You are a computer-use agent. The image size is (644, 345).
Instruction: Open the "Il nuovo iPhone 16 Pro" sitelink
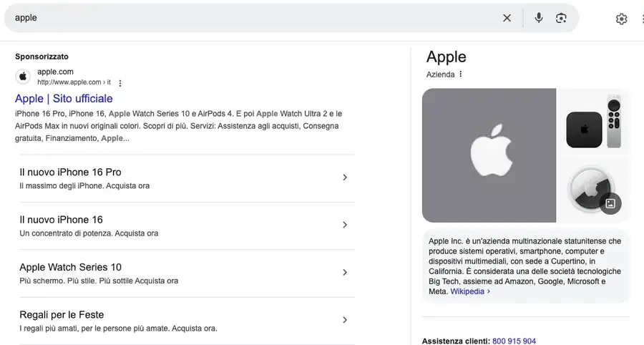coord(70,172)
